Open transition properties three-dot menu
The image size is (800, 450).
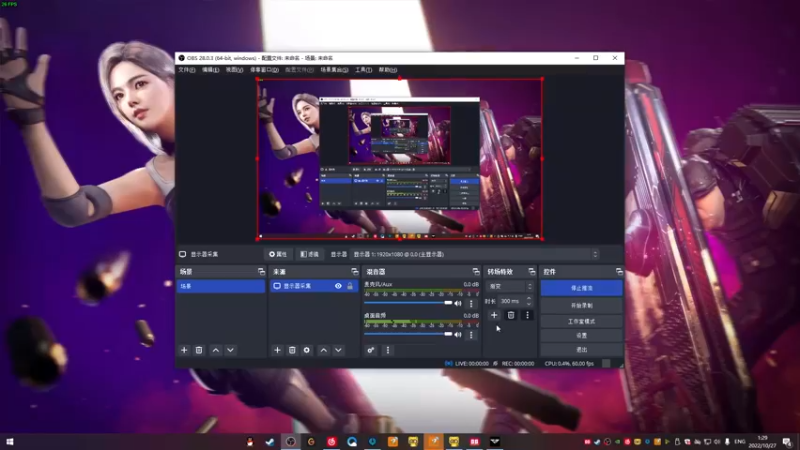coord(528,315)
